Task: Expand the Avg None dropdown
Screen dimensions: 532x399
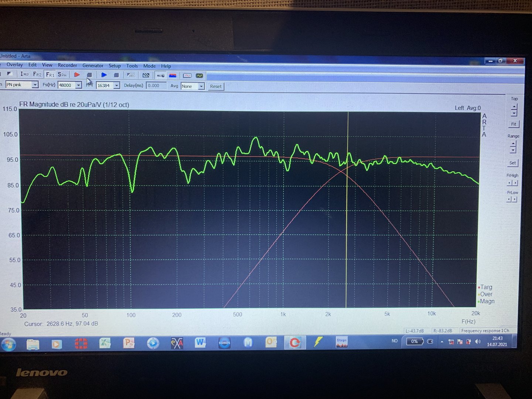Action: pyautogui.click(x=201, y=86)
